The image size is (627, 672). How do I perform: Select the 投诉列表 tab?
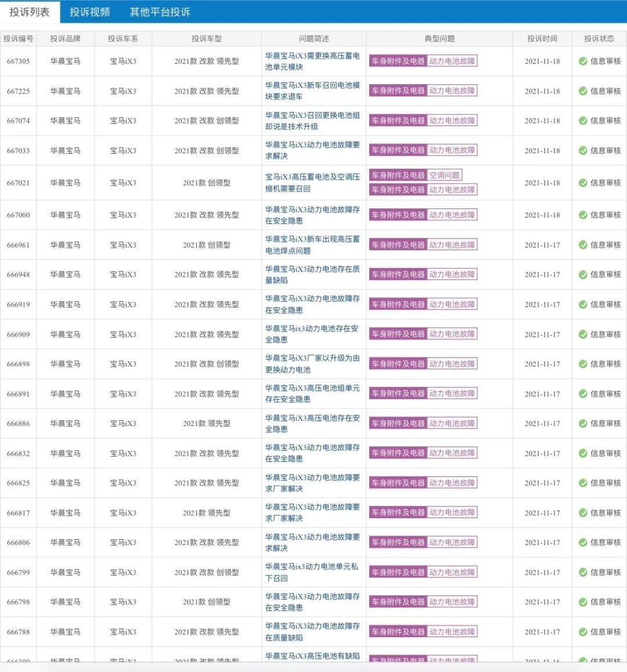pyautogui.click(x=30, y=12)
